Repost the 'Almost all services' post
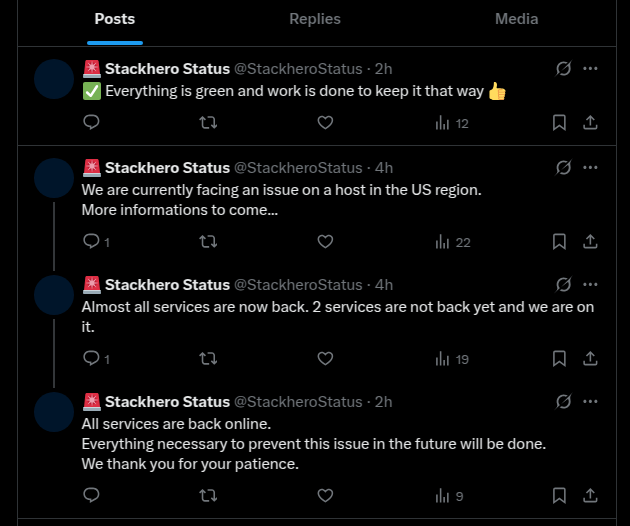The height and width of the screenshot is (526, 630). (208, 358)
